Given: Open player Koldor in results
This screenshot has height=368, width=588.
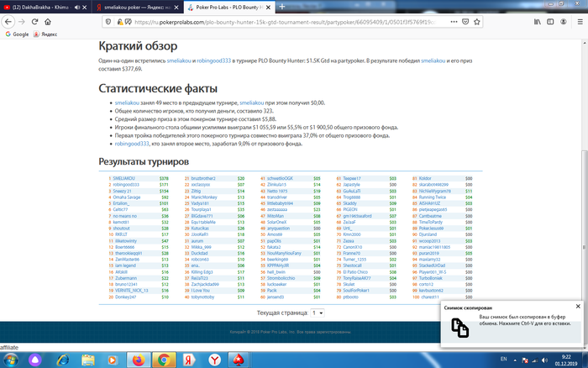Looking at the screenshot, I should point(425,179).
